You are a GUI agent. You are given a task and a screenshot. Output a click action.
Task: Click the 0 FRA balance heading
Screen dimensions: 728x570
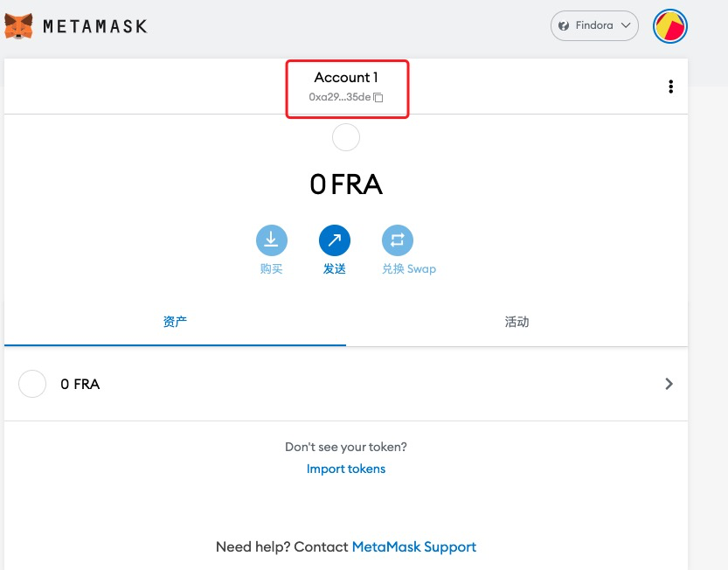click(x=346, y=184)
